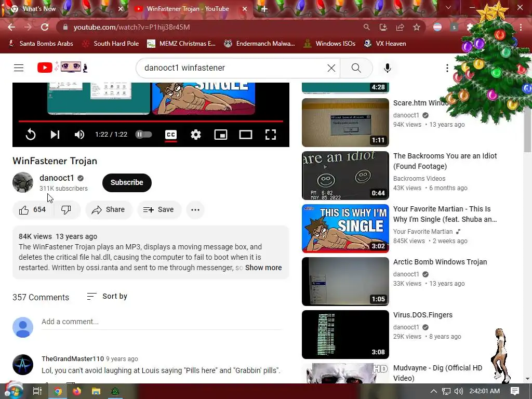Click the address bar URL
The image size is (532, 399).
pos(131,27)
